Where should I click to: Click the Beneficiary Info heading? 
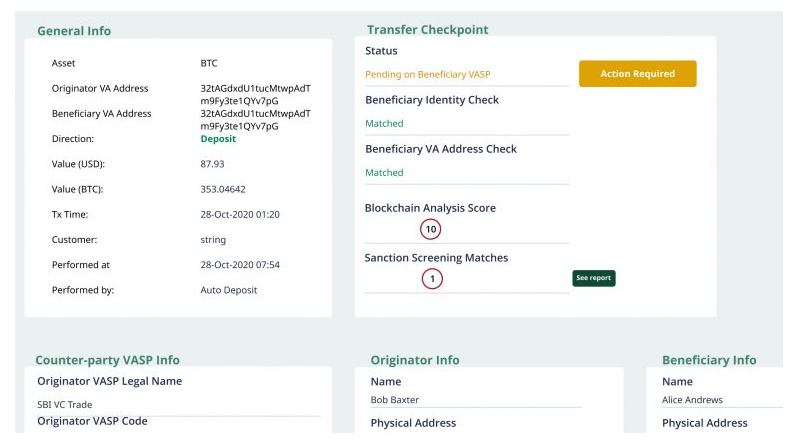pos(709,360)
